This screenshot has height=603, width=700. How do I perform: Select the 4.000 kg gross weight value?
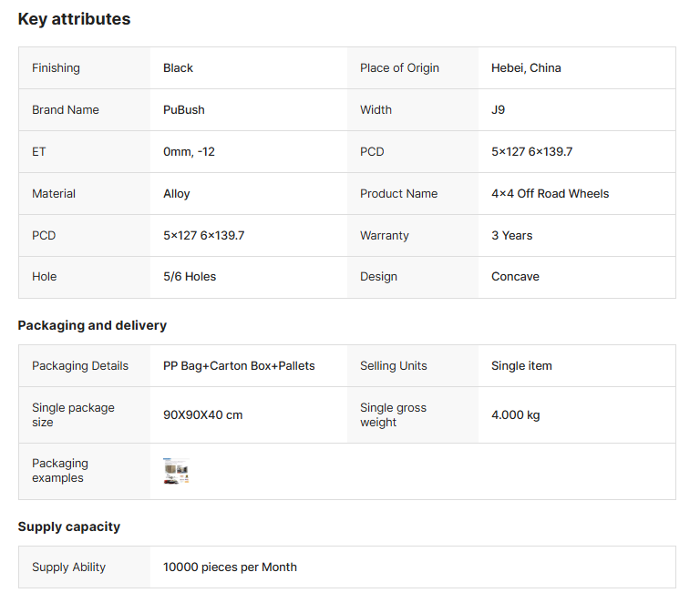(515, 415)
